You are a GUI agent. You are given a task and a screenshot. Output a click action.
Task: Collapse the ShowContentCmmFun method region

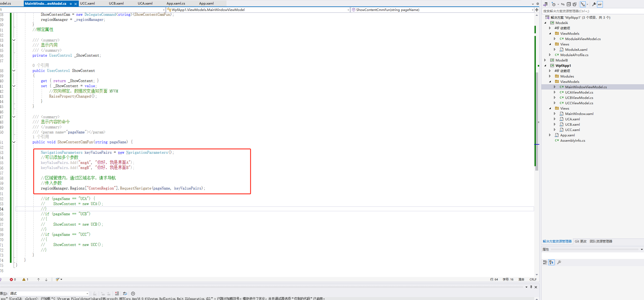(14, 142)
